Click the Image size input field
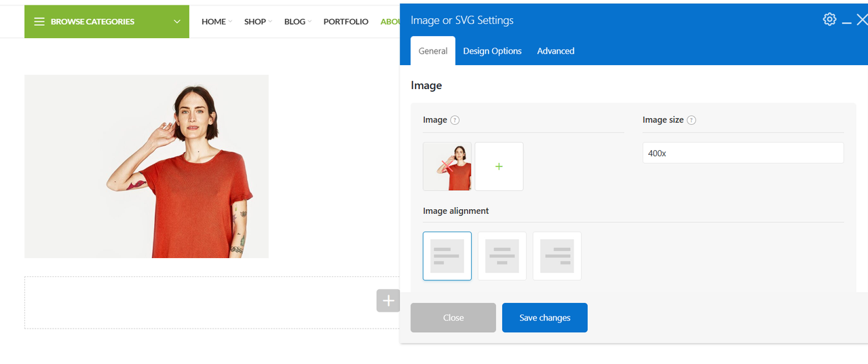Image resolution: width=868 pixels, height=364 pixels. [743, 153]
